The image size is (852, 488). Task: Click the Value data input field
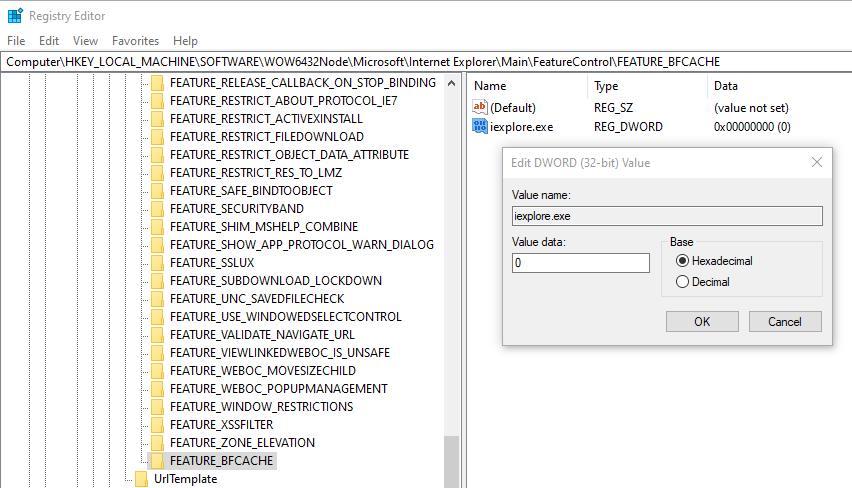(580, 263)
